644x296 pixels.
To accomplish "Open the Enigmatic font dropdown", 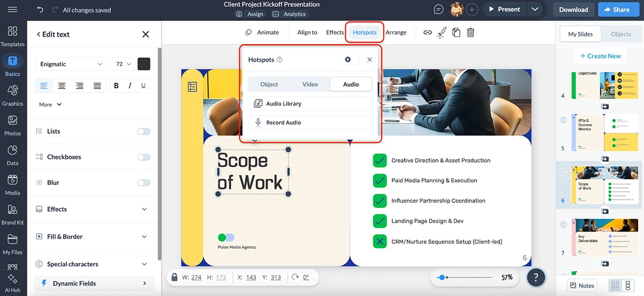I will pos(71,64).
